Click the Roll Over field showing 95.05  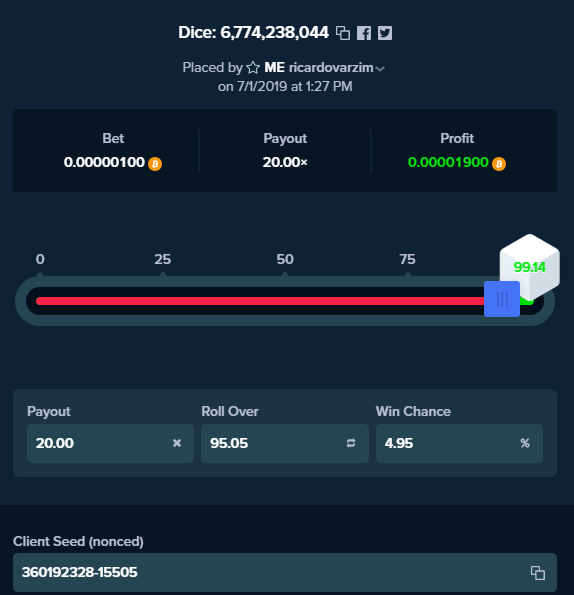click(285, 443)
